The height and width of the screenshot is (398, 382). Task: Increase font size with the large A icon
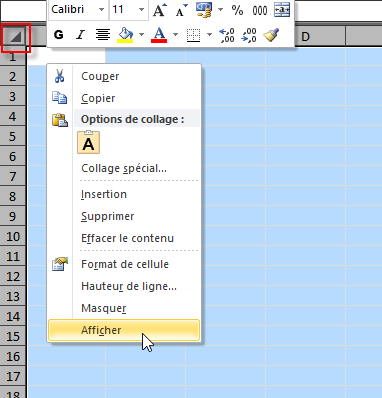pyautogui.click(x=160, y=10)
